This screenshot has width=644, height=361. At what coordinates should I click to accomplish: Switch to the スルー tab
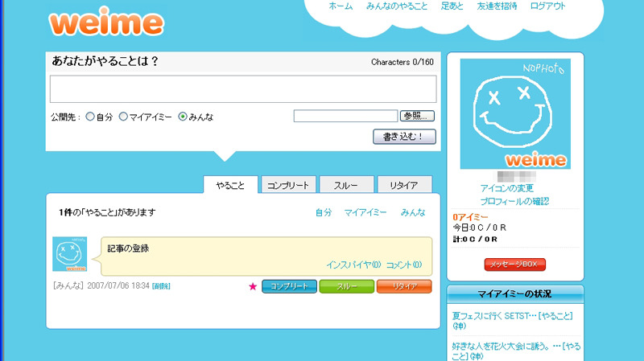coord(346,185)
